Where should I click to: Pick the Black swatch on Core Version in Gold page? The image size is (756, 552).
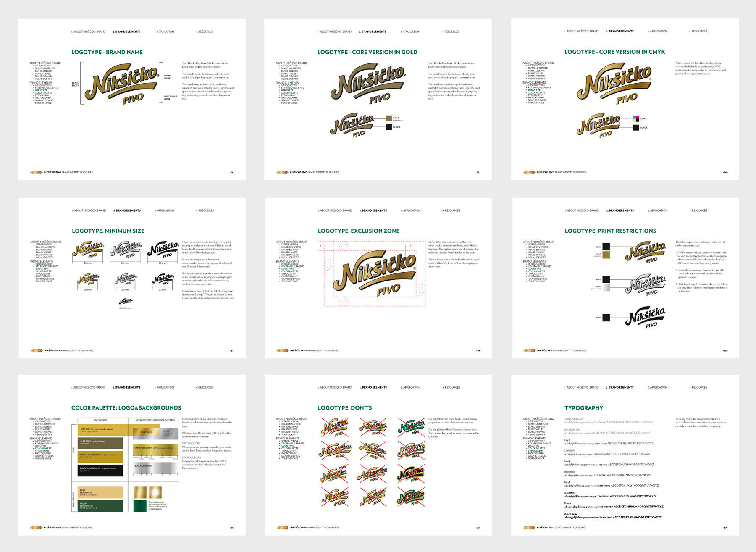pos(389,127)
